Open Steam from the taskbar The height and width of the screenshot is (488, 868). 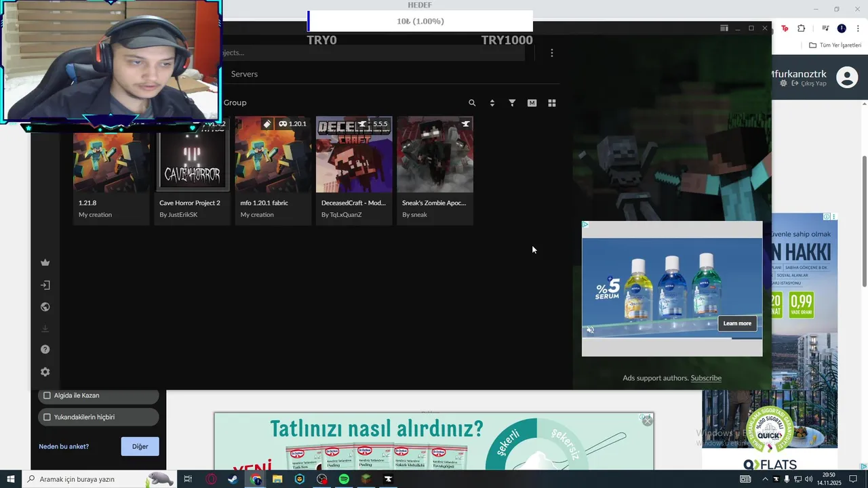[x=233, y=479]
